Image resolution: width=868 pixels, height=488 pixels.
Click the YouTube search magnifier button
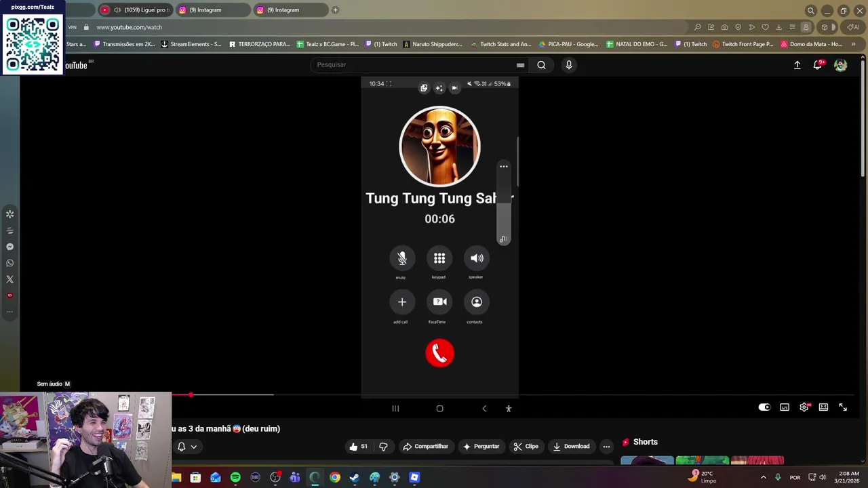click(x=541, y=65)
